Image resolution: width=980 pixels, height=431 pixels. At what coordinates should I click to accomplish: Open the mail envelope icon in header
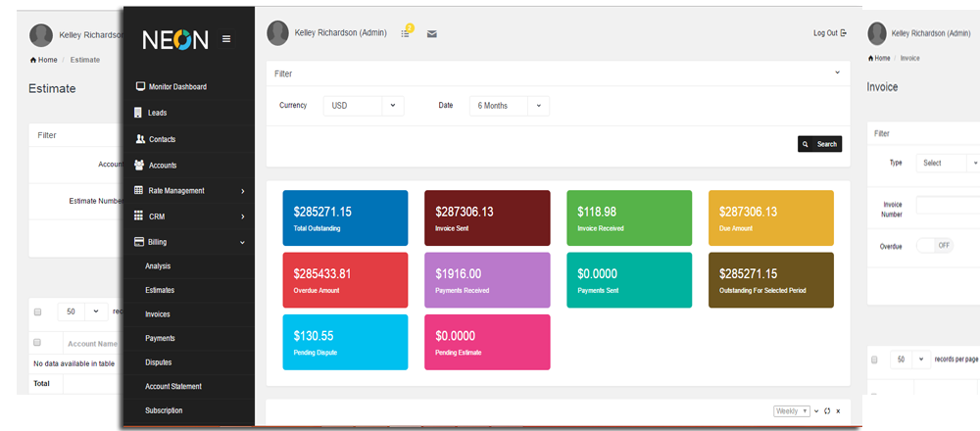(x=432, y=34)
